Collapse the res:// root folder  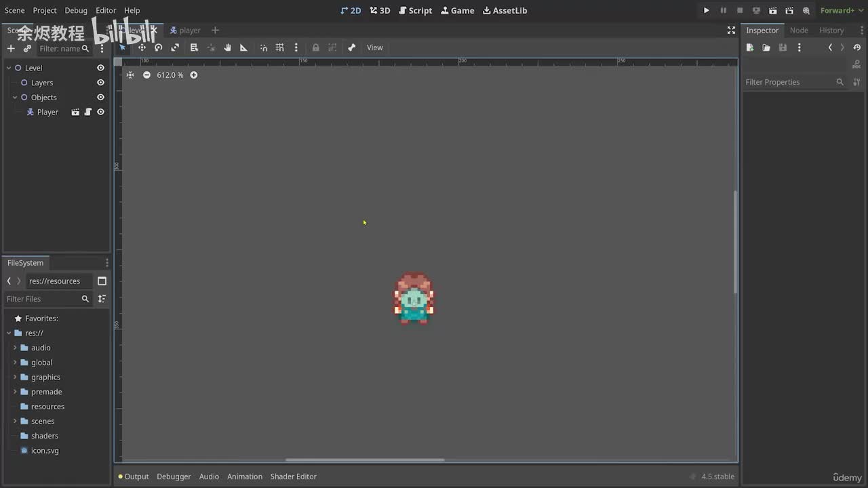pyautogui.click(x=9, y=333)
